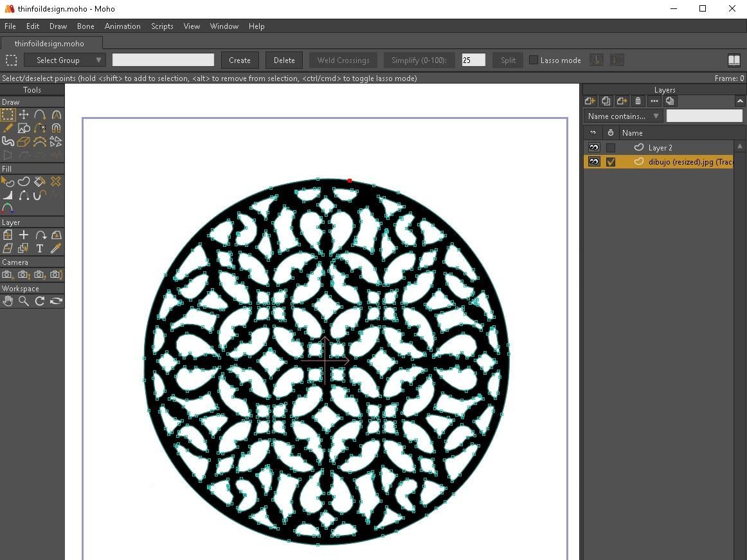Choose the Pan Workspace hand tool
This screenshot has width=747, height=560.
pyautogui.click(x=8, y=301)
